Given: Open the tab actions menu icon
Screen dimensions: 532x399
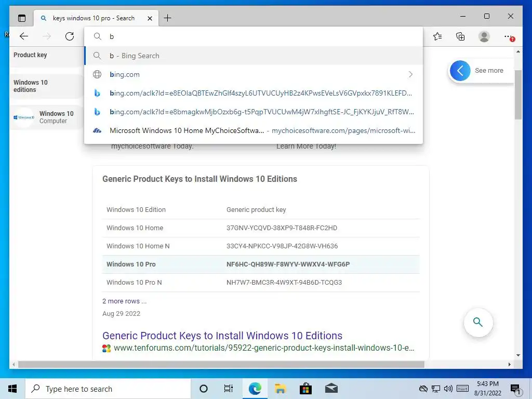Looking at the screenshot, I should coord(22,18).
